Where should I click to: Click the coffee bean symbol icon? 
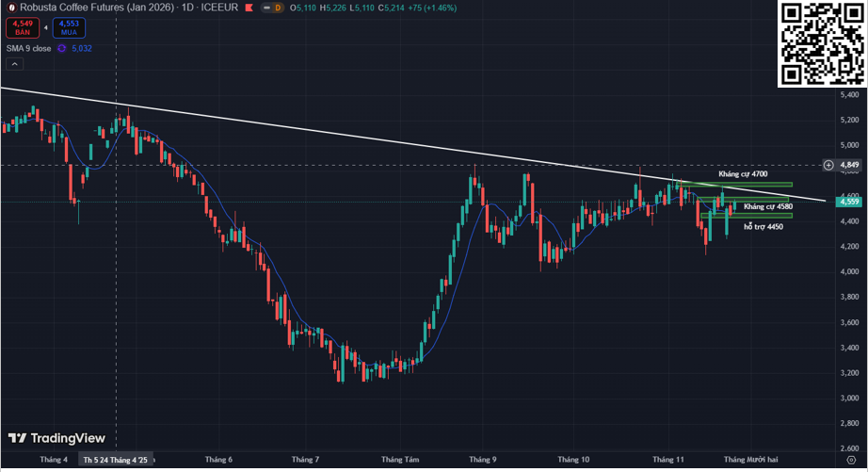11,8
